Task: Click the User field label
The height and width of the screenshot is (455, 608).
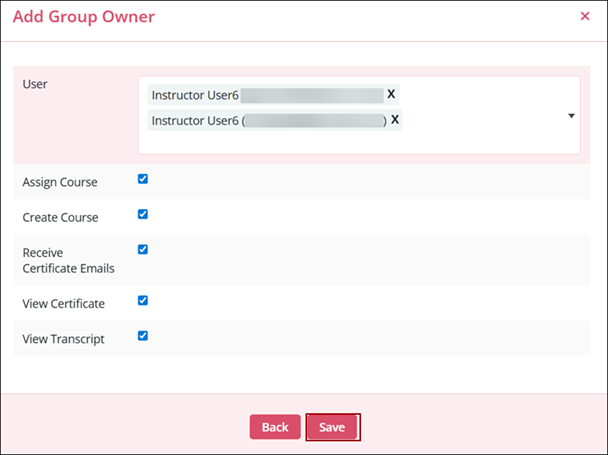Action: (x=35, y=84)
